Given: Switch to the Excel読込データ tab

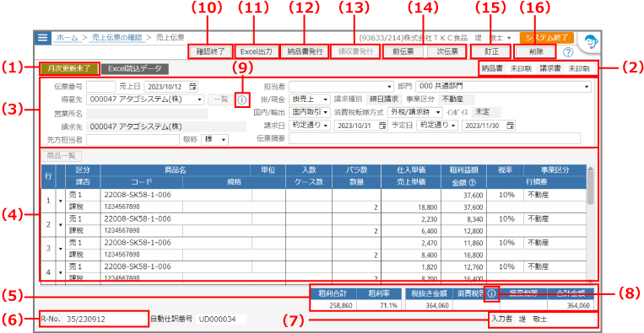Looking at the screenshot, I should [135, 68].
